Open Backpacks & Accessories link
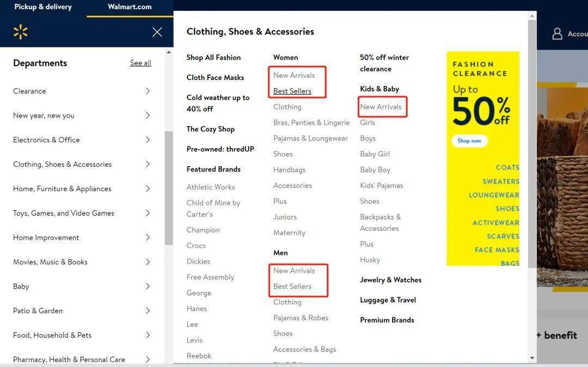This screenshot has width=588, height=367. click(x=380, y=223)
